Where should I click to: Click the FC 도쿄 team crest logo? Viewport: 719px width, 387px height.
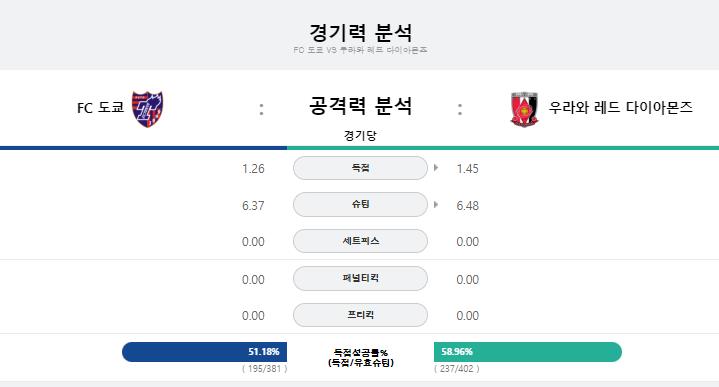point(148,109)
